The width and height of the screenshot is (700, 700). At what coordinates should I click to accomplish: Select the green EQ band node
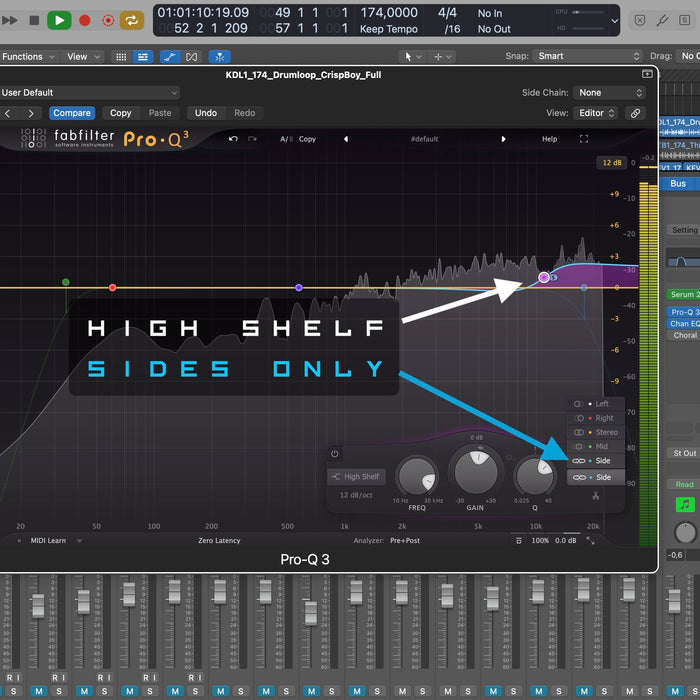click(x=66, y=282)
